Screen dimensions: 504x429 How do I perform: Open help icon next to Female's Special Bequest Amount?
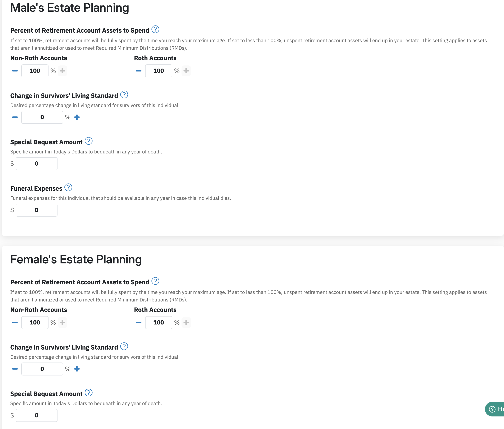pyautogui.click(x=88, y=393)
